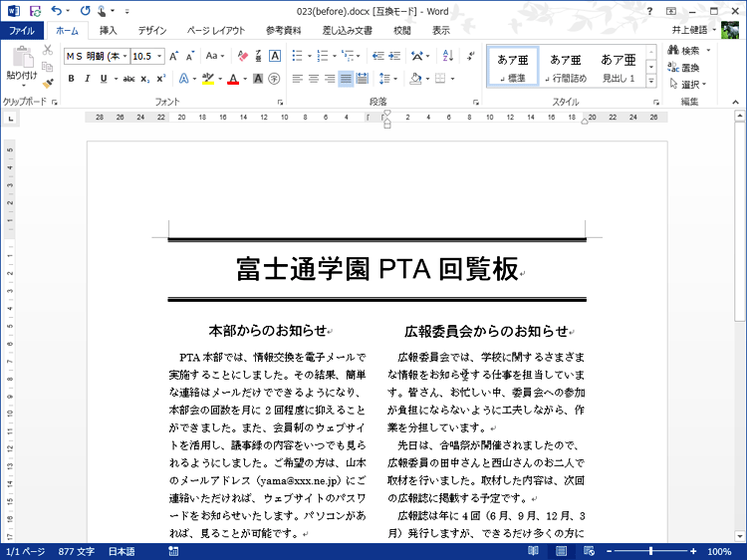Image resolution: width=747 pixels, height=560 pixels.
Task: Open the Line Spacing dropdown
Action: pos(388,79)
